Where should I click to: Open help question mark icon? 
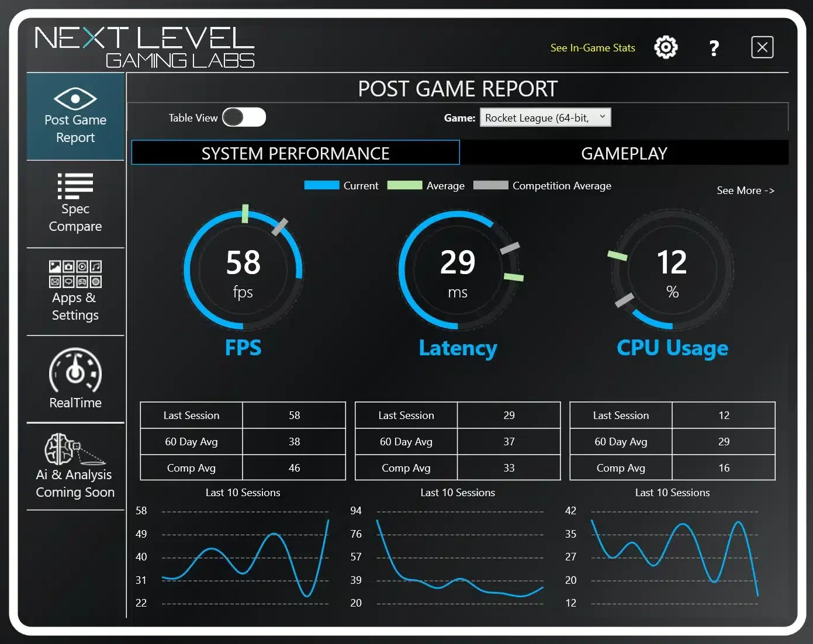pyautogui.click(x=714, y=48)
